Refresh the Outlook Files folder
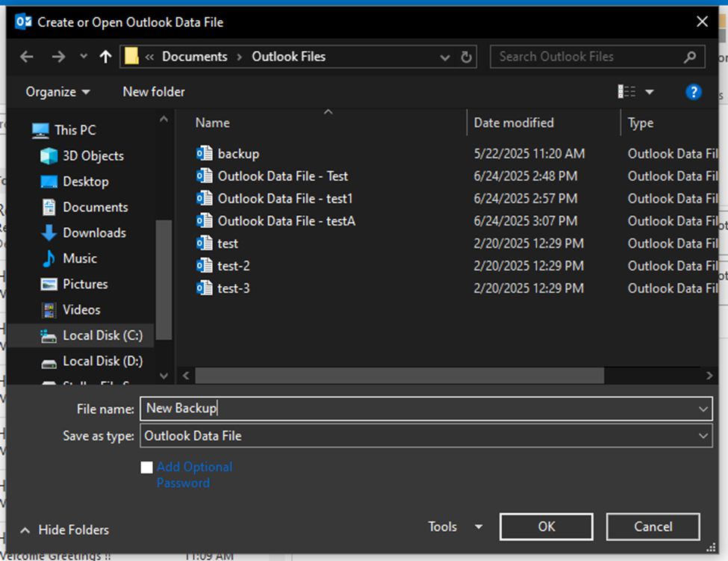728x561 pixels. click(x=466, y=57)
